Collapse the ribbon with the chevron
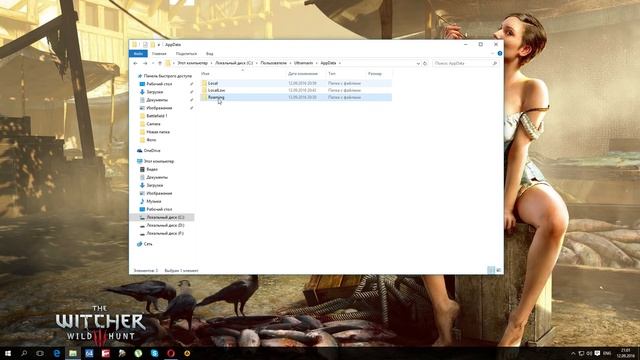Screen dimensions: 640x360 [x=492, y=53]
